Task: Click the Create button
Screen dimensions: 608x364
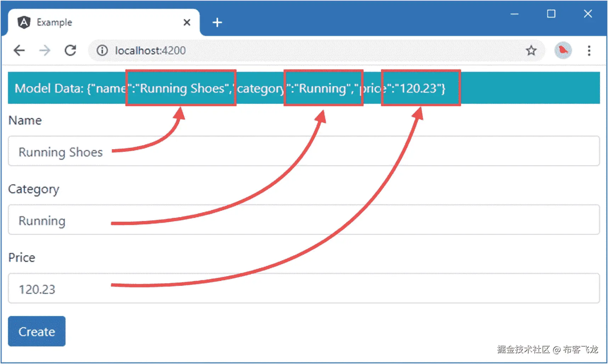Action: [37, 331]
